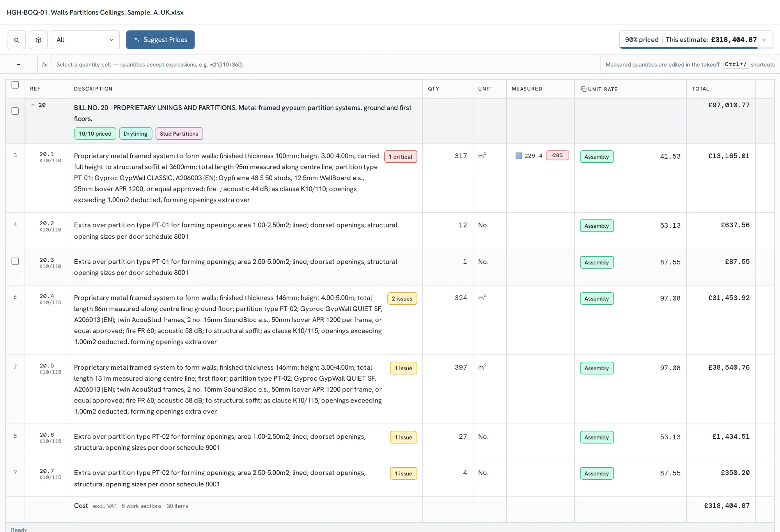Click the Assembly badge for row 20.2

(x=597, y=226)
